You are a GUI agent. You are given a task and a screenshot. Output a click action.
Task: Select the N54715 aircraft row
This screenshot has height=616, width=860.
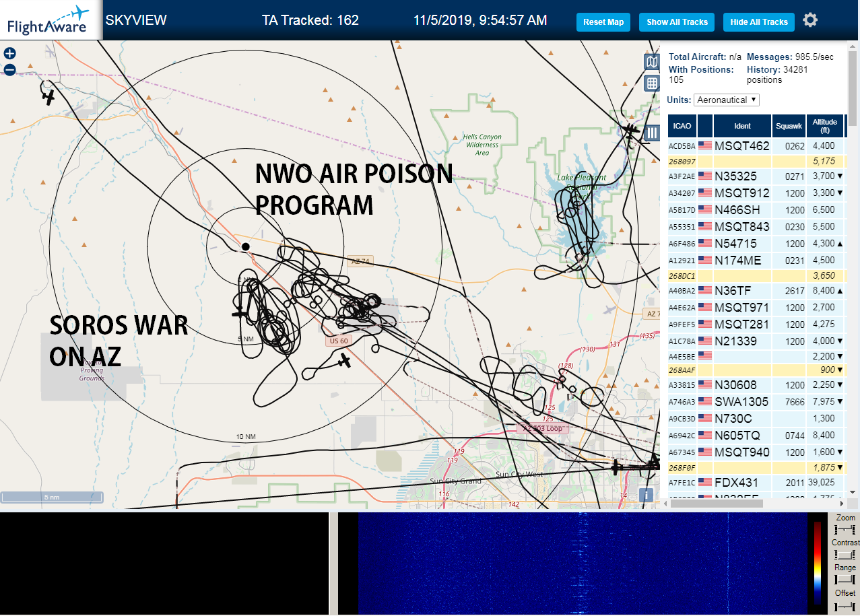757,244
